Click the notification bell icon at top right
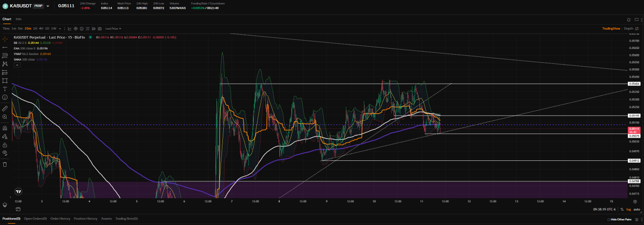Viewport: 644px width, 225px height. (x=628, y=19)
